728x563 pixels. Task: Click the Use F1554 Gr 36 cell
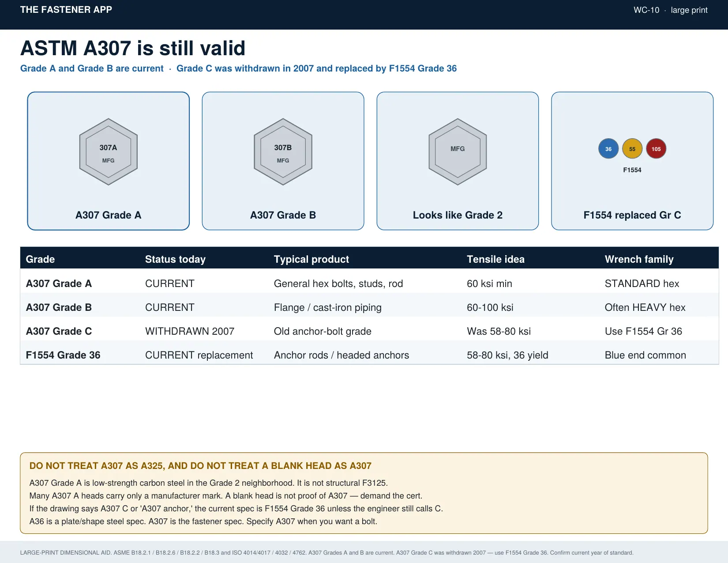[643, 331]
